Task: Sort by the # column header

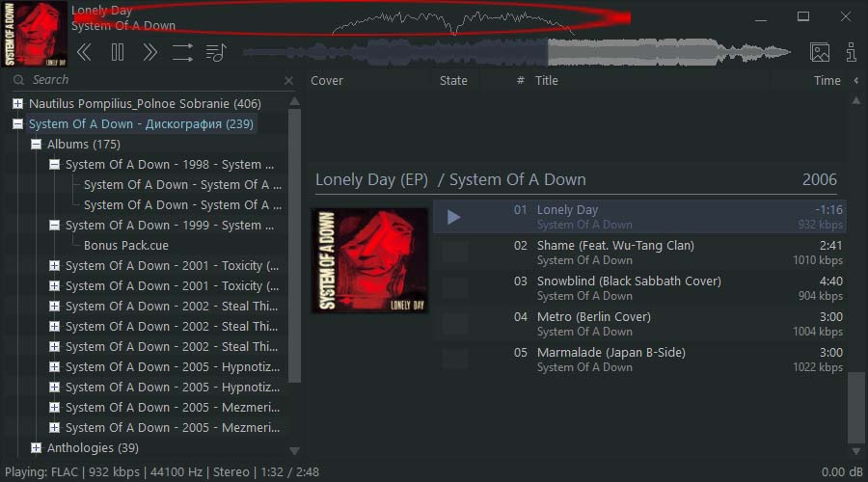Action: tap(520, 81)
